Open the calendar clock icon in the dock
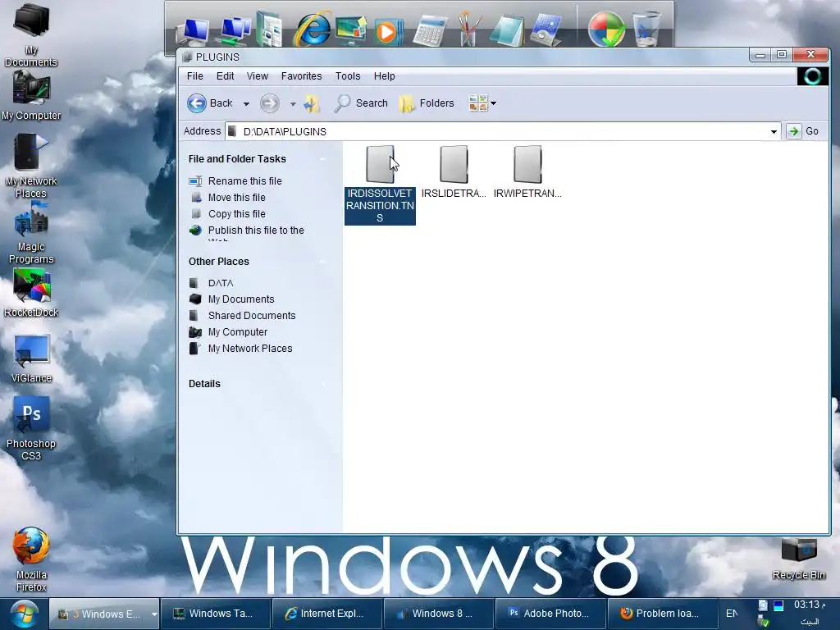 (x=546, y=30)
